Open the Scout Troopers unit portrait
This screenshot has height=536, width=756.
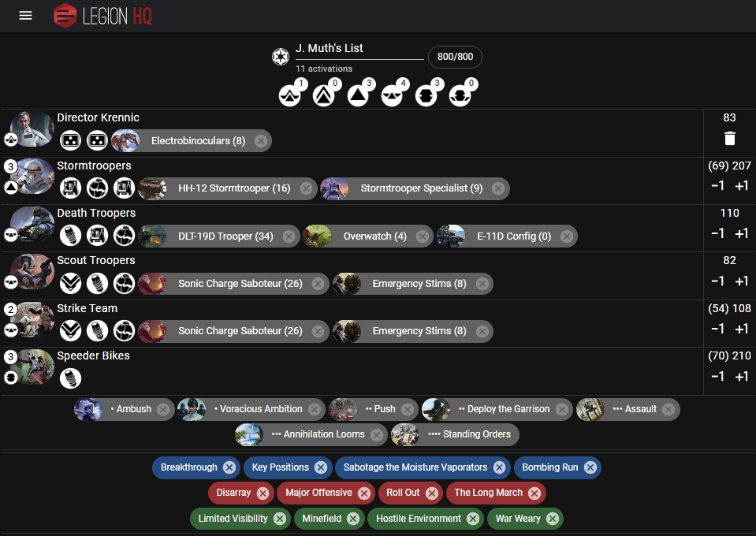coord(33,273)
